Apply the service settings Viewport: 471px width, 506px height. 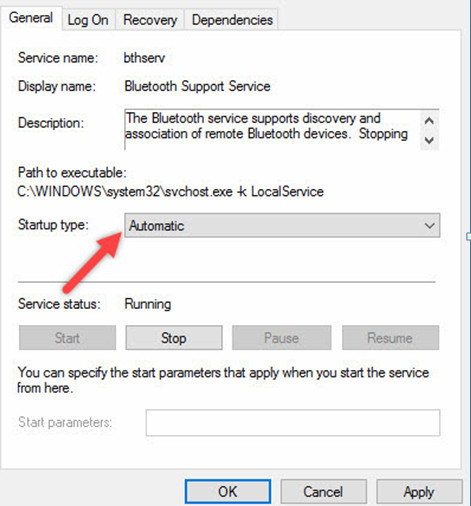(x=419, y=492)
